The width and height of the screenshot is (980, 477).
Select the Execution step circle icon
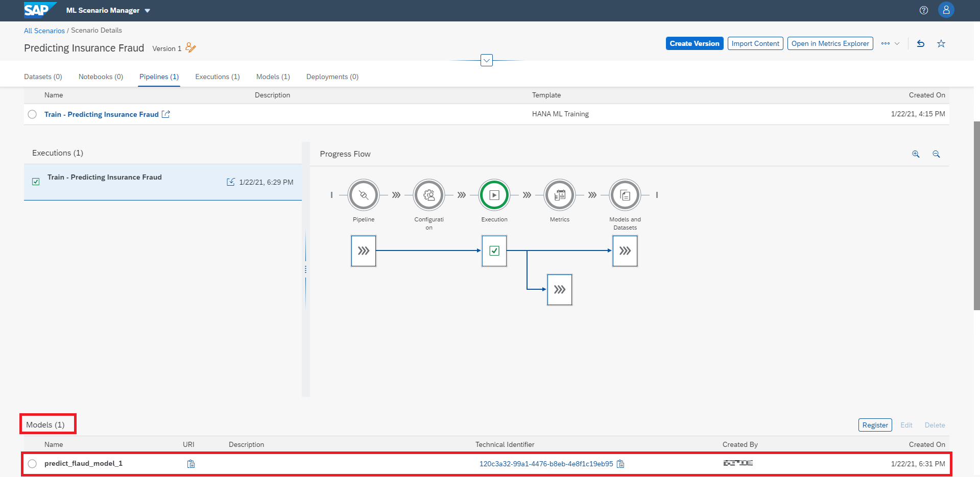pos(494,195)
